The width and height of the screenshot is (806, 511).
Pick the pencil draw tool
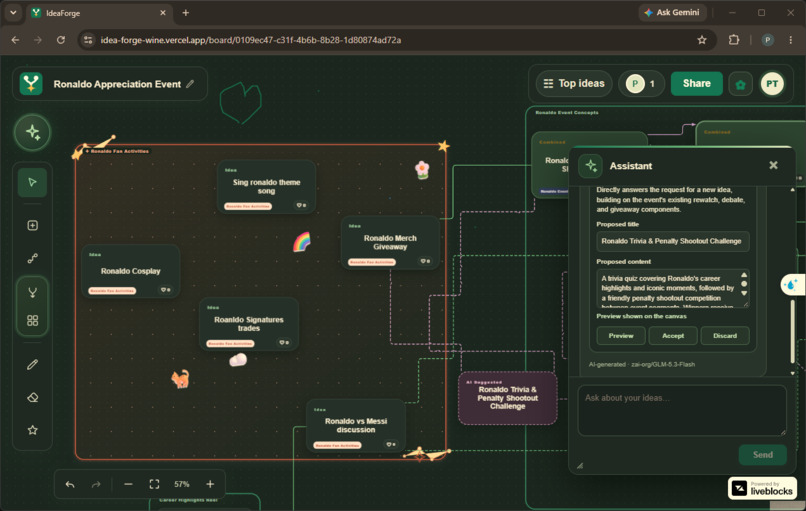[x=32, y=364]
